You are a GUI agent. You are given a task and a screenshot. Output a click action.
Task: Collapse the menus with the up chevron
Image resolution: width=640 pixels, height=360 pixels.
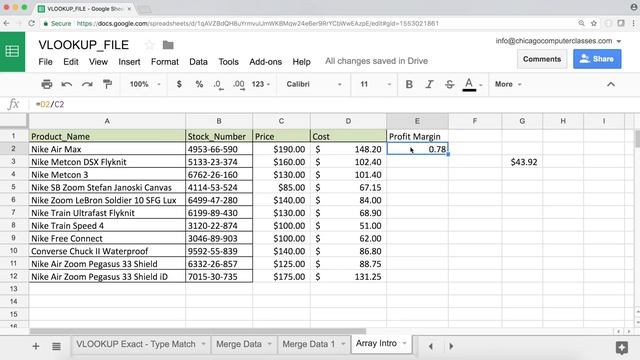[611, 84]
